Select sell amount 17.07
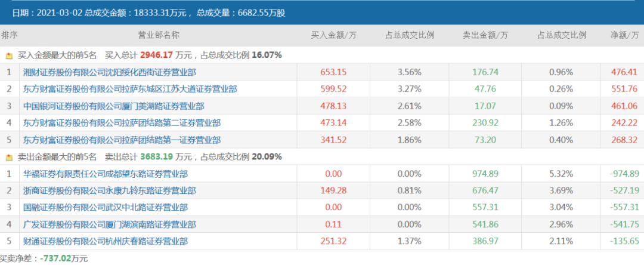 coord(485,106)
